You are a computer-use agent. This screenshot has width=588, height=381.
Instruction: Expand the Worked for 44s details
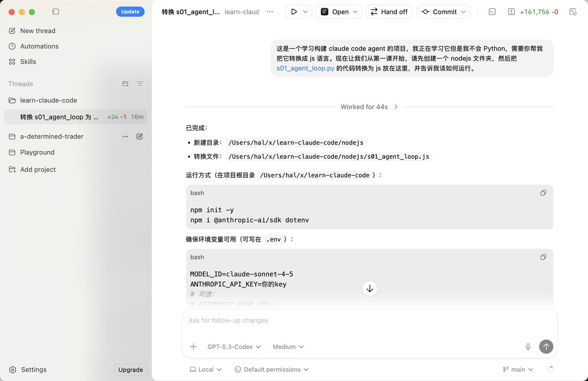(x=369, y=107)
